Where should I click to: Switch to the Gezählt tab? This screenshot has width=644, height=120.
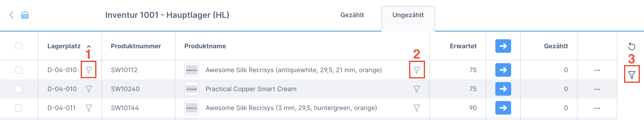click(x=352, y=15)
